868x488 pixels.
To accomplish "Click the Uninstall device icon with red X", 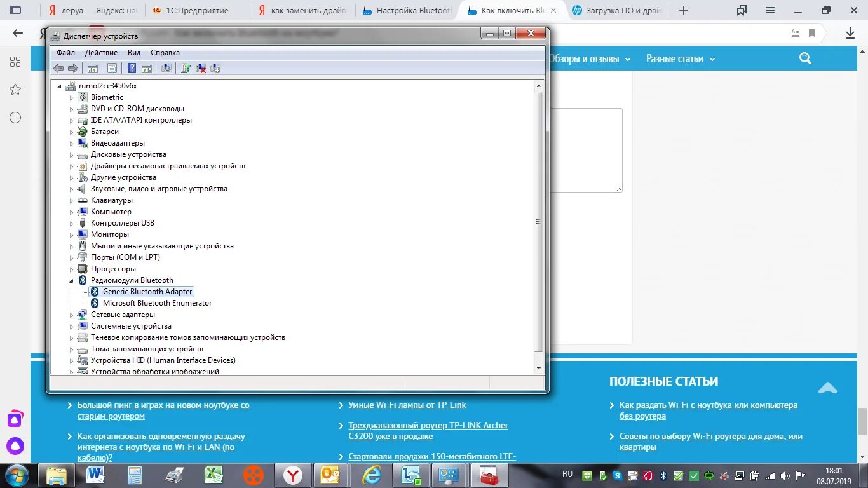I will click(x=201, y=68).
